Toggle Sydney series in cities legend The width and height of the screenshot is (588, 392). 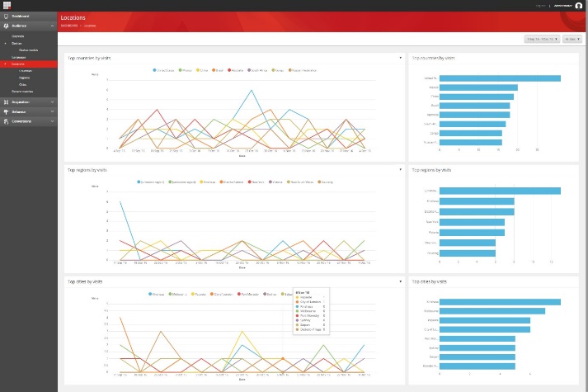270,294
